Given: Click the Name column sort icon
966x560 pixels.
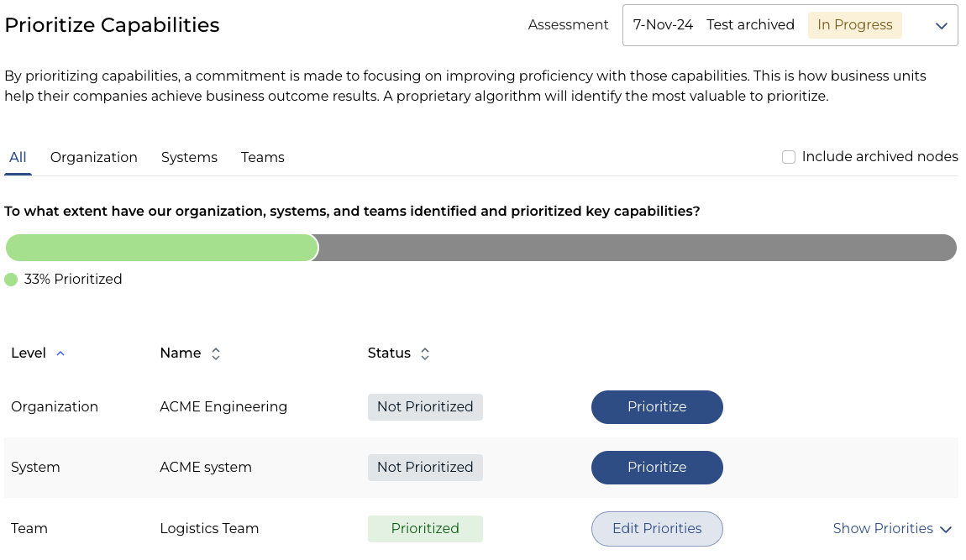Looking at the screenshot, I should click(216, 353).
